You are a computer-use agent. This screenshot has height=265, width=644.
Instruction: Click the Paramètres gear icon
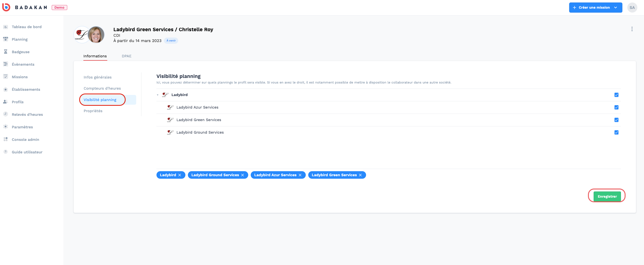pos(6,127)
